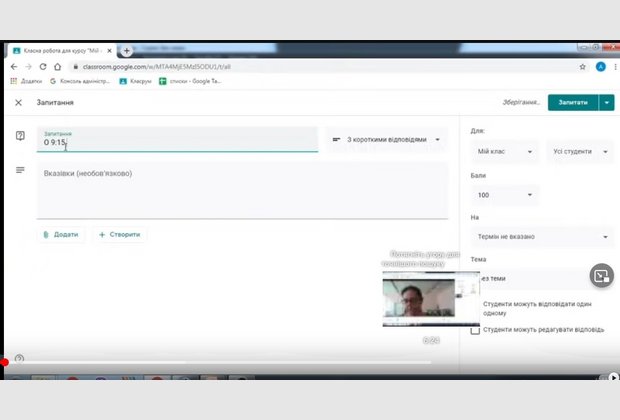
Task: Click the help question mark icon near the bottom
Action: pos(19,358)
